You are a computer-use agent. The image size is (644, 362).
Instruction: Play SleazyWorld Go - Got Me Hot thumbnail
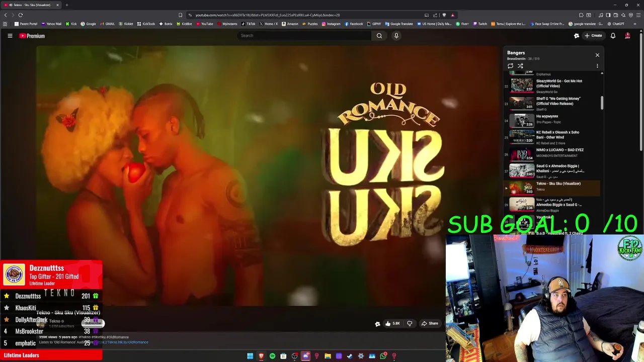[x=522, y=85]
